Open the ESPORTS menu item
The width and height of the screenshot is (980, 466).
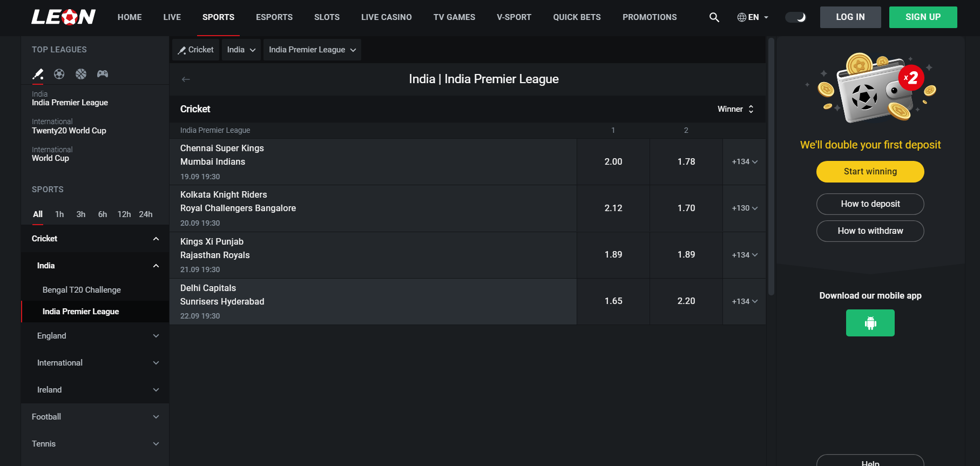tap(274, 17)
